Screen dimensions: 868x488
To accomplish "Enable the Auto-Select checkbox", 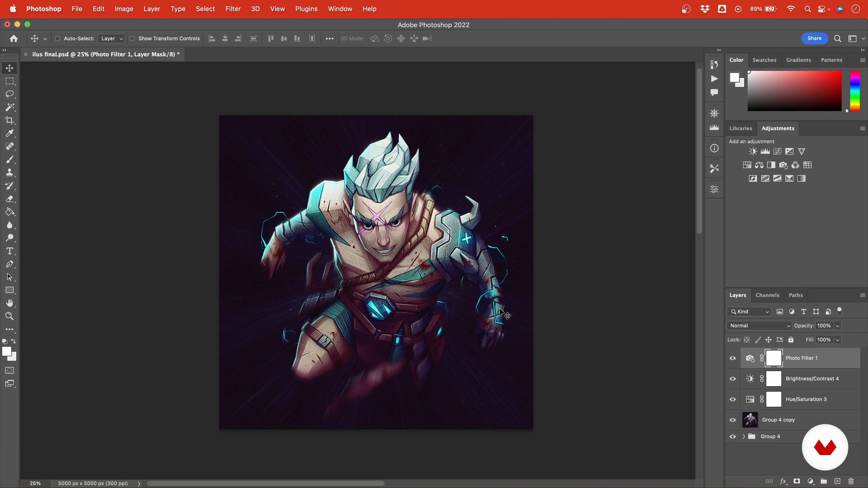I will pyautogui.click(x=57, y=38).
